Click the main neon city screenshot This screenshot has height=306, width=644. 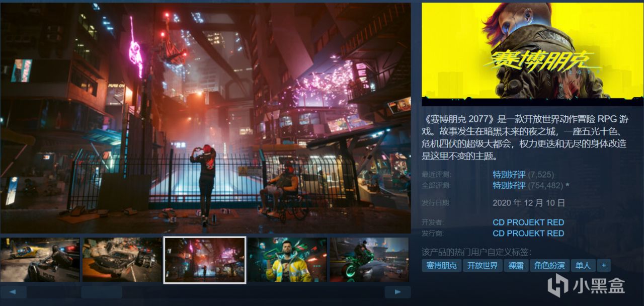click(x=205, y=118)
